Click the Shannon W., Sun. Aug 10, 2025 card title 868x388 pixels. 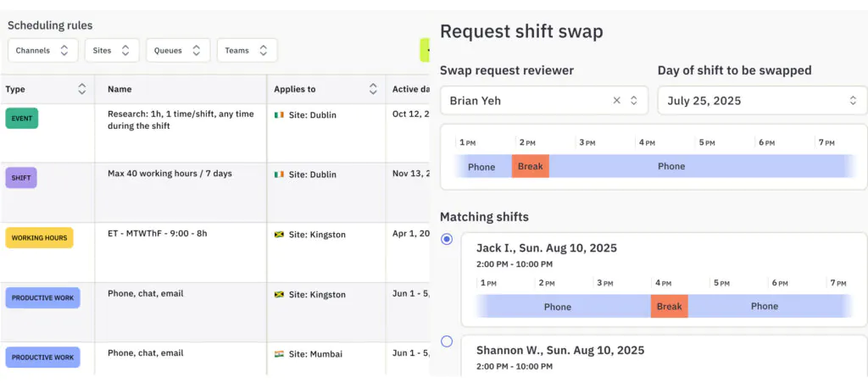point(560,351)
